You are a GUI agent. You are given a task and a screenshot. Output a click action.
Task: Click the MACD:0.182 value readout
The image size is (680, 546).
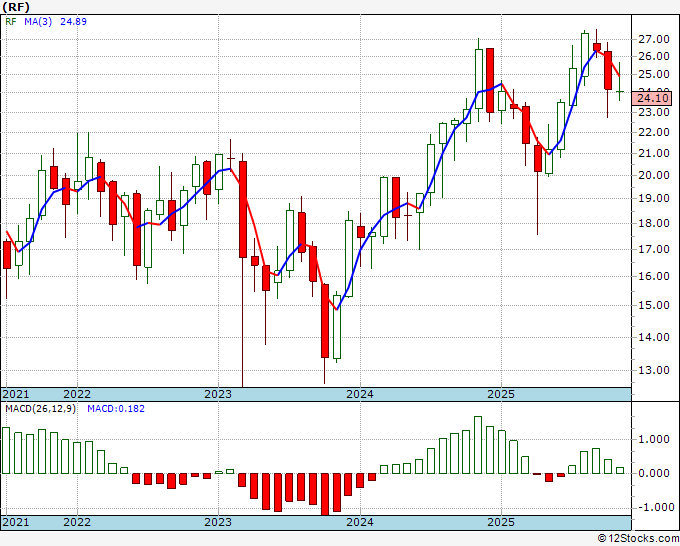click(116, 409)
